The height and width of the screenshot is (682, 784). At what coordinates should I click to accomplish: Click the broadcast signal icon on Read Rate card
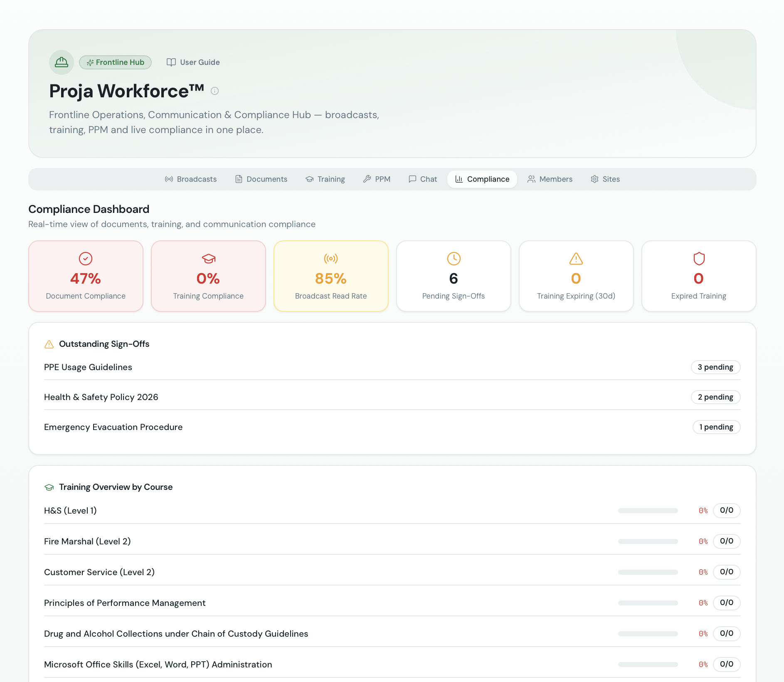point(331,259)
